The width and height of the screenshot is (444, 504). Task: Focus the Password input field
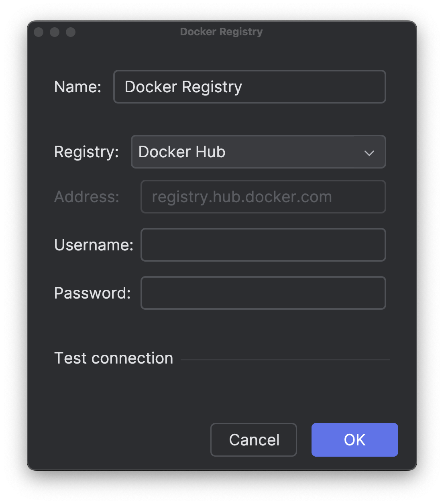coord(263,293)
